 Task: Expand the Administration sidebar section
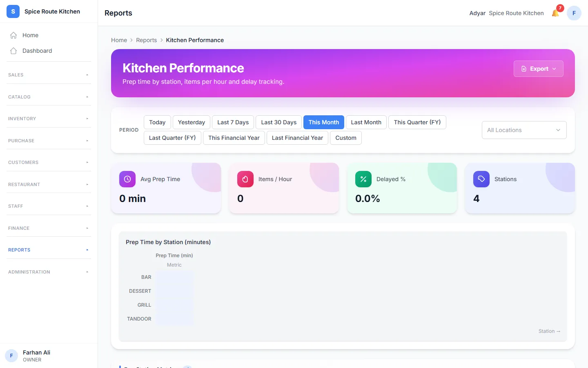pos(49,272)
